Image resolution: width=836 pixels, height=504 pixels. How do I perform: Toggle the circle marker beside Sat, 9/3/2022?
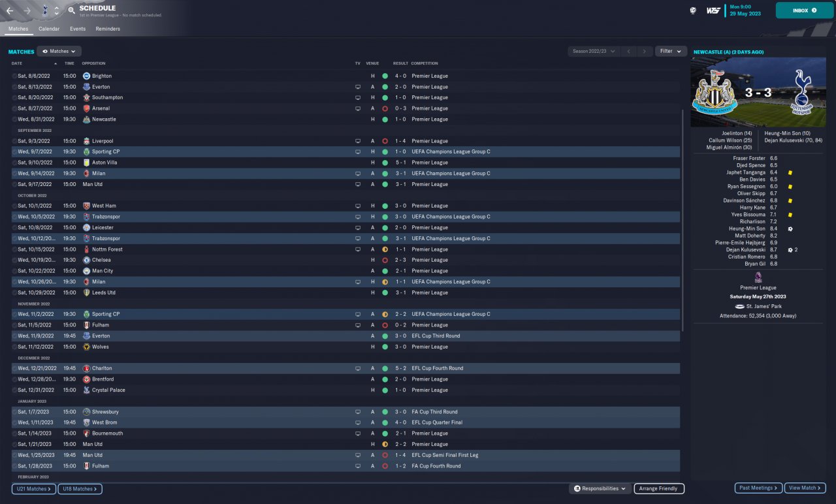point(14,141)
